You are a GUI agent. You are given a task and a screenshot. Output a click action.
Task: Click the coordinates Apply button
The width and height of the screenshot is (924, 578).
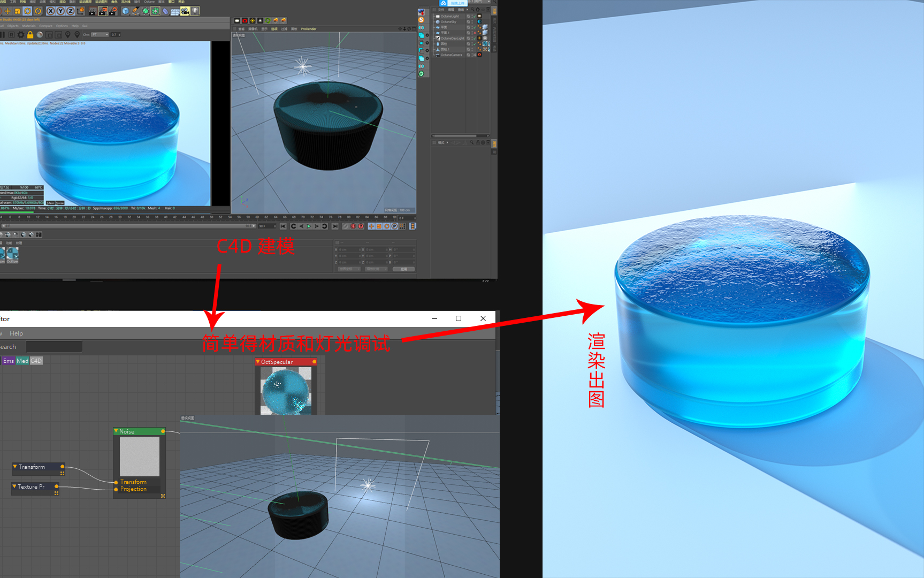tap(404, 269)
